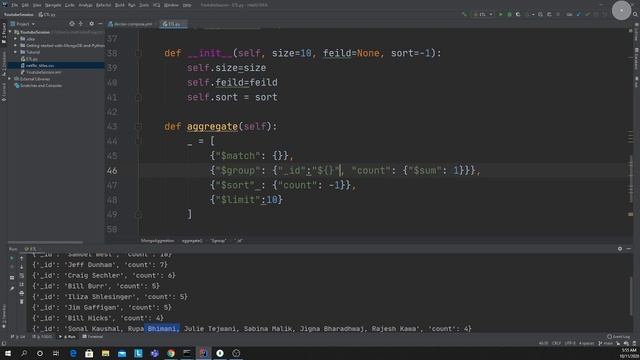This screenshot has height=360, width=640.
Task: Open Windows taskbar search
Action: (24, 353)
